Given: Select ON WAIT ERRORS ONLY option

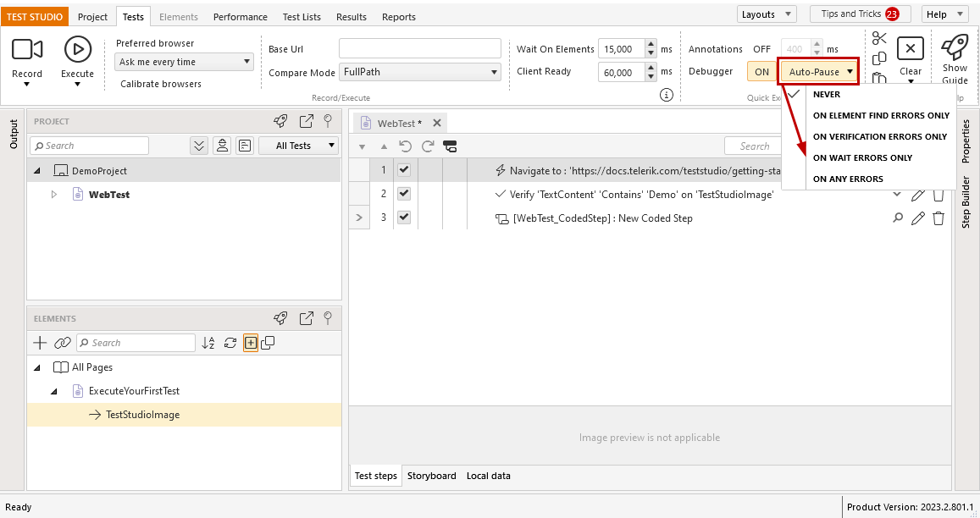Looking at the screenshot, I should 862,158.
